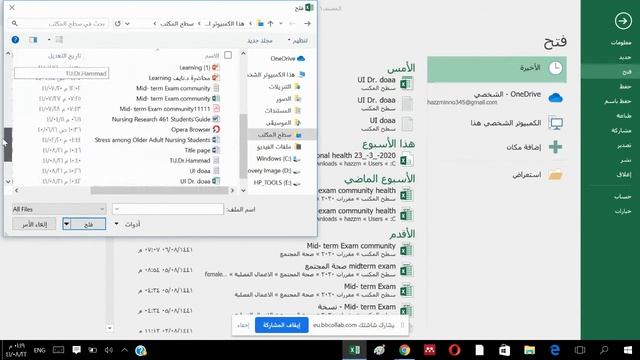Image resolution: width=640 pixels, height=360 pixels.
Task: Click search desktop input field
Action: tap(59, 24)
